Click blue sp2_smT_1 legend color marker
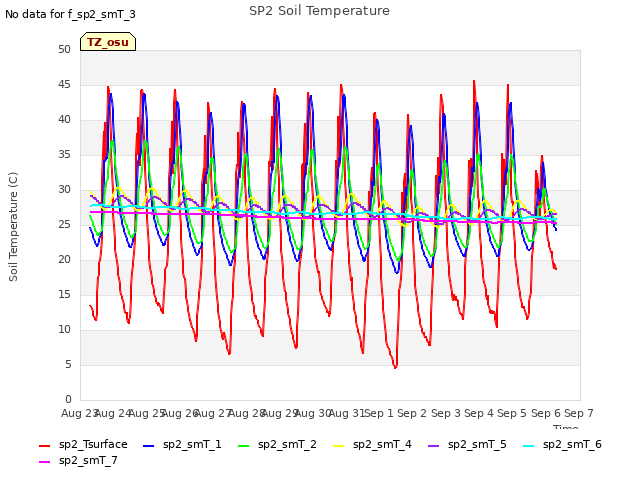640x480 pixels. click(149, 446)
